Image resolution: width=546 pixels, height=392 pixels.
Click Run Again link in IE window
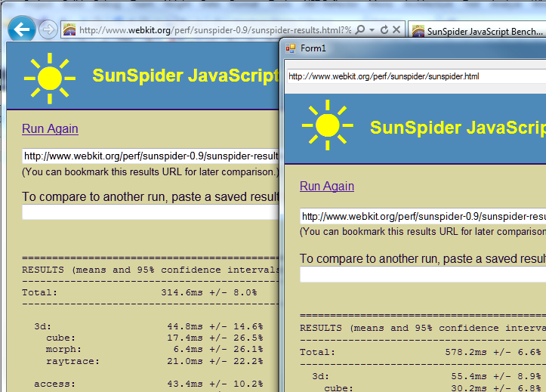(x=50, y=129)
